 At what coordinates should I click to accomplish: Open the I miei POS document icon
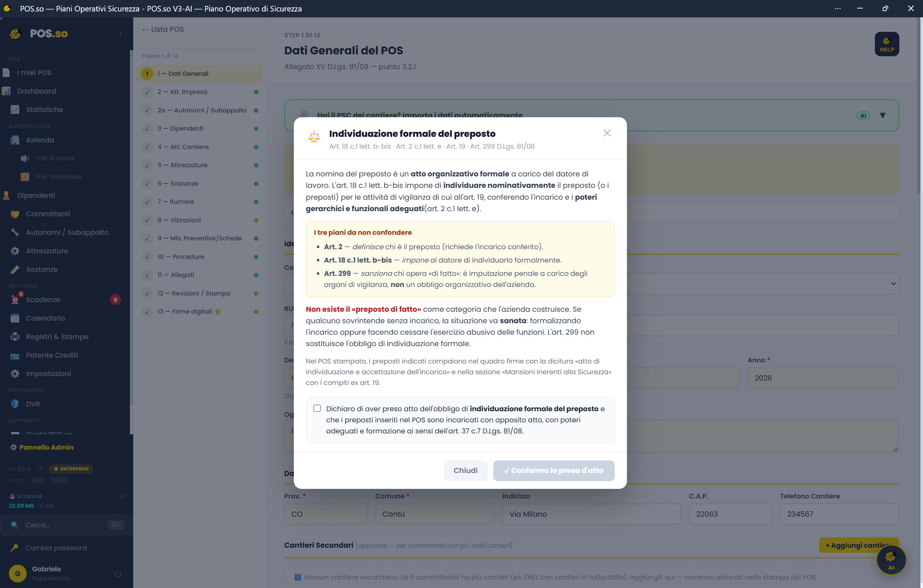[6, 72]
